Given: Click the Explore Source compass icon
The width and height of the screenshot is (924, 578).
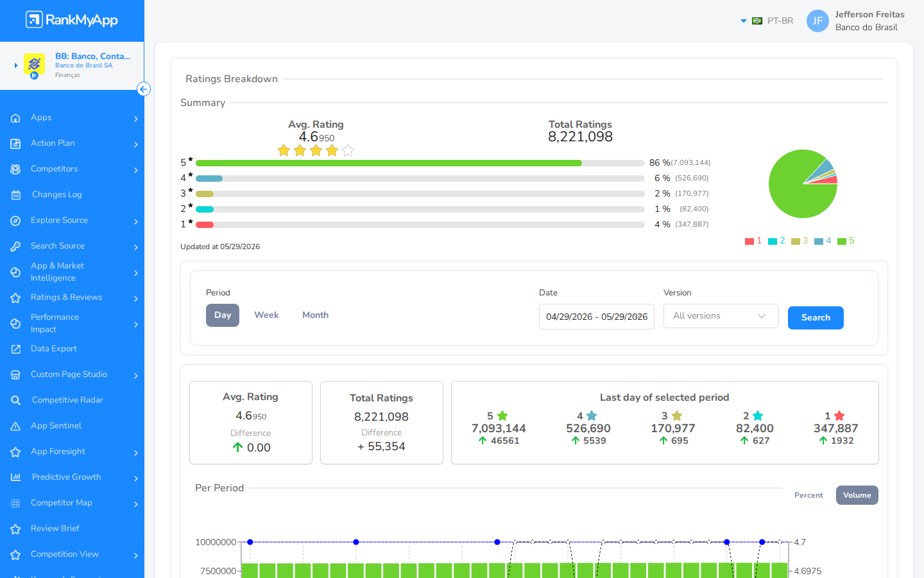Looking at the screenshot, I should 15,221.
